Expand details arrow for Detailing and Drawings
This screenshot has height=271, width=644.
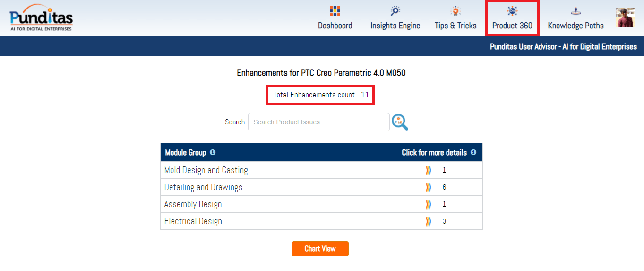coord(428,187)
